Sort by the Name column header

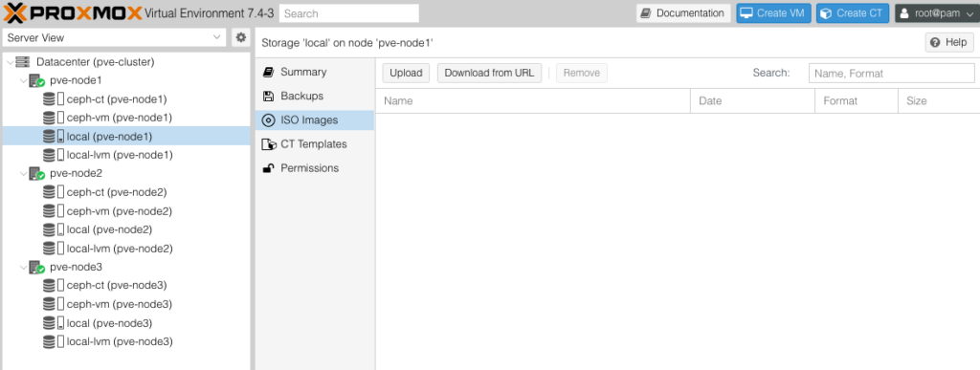[x=532, y=101]
